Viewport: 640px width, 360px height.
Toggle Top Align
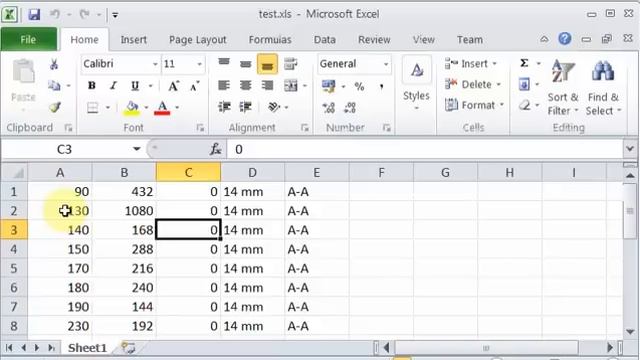coord(224,64)
